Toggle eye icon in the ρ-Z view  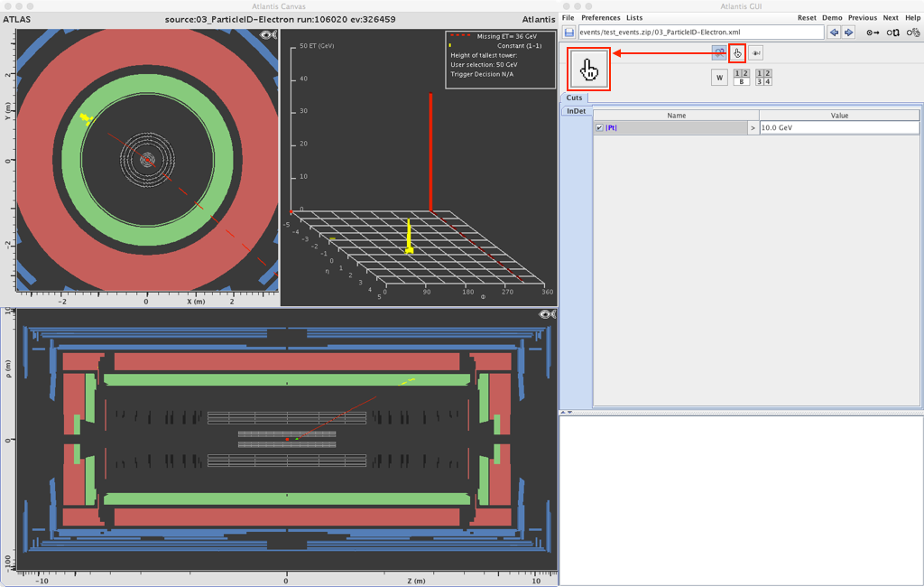tap(547, 314)
